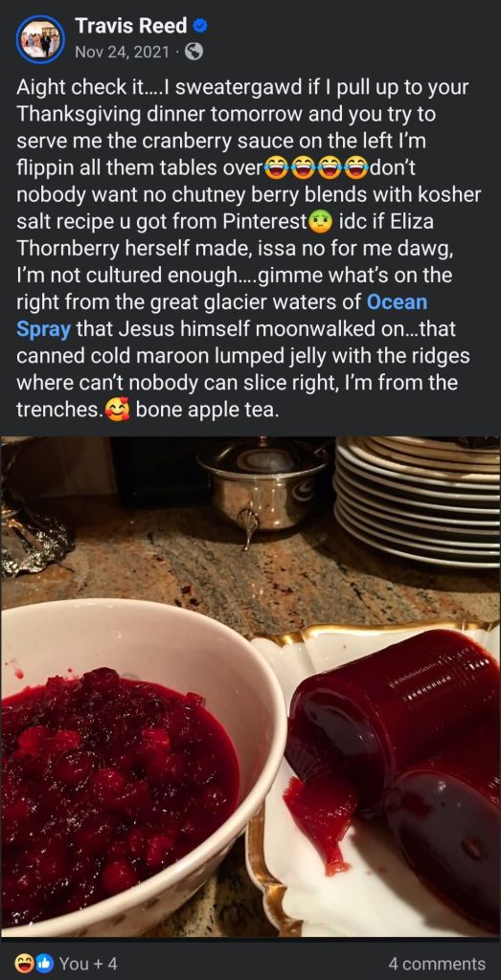The height and width of the screenshot is (980, 501).
Task: View who reacted via You + 4
Action: pyautogui.click(x=88, y=964)
